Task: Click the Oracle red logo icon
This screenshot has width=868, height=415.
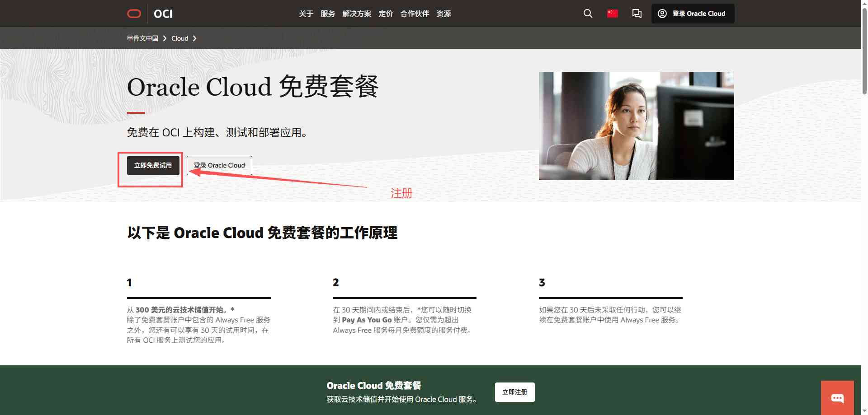Action: (x=134, y=14)
